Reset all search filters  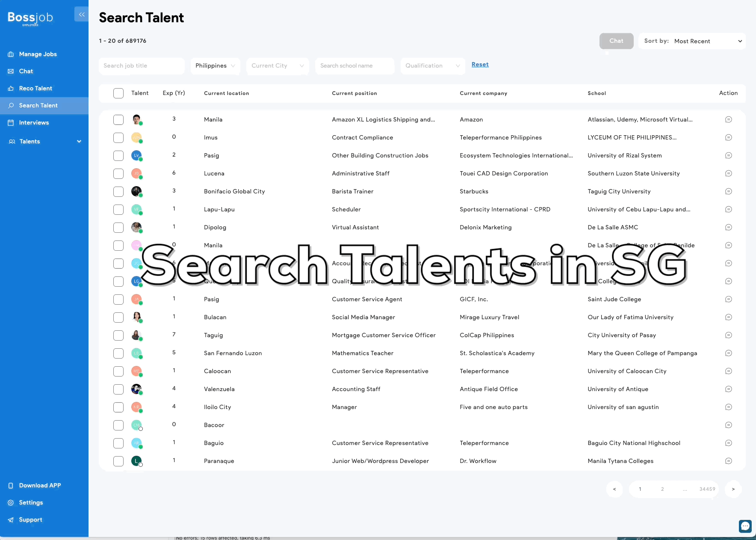coord(480,65)
